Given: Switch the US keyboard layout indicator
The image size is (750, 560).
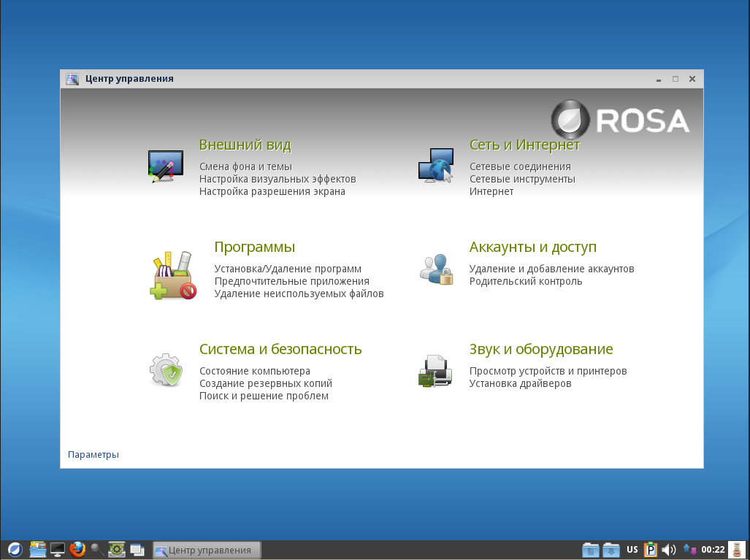Looking at the screenshot, I should pos(632,550).
